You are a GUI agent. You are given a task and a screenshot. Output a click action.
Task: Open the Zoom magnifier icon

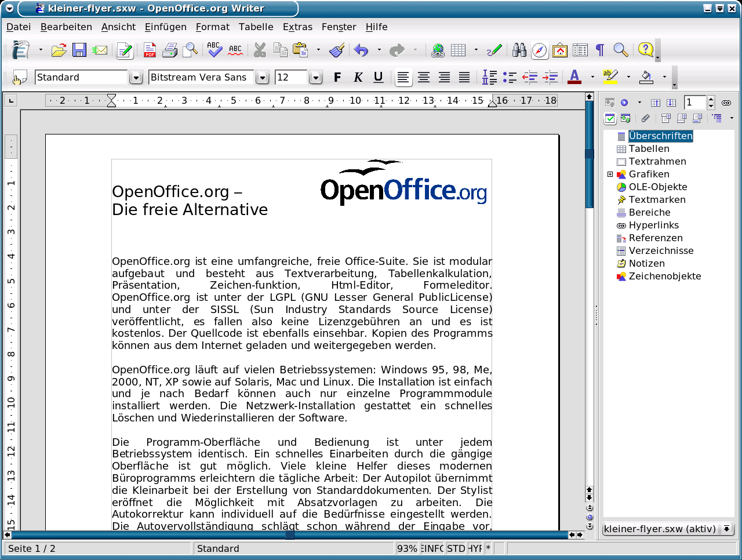coord(621,50)
